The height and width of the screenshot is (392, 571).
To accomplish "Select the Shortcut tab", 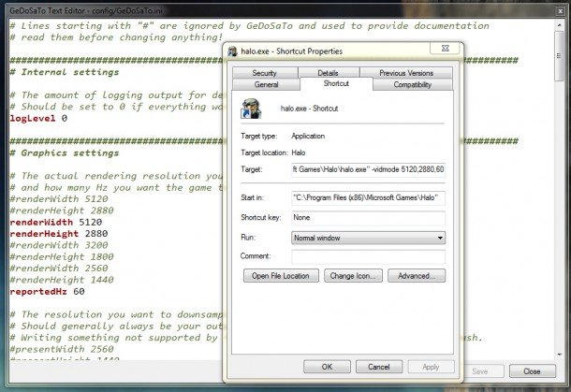I will (x=336, y=83).
